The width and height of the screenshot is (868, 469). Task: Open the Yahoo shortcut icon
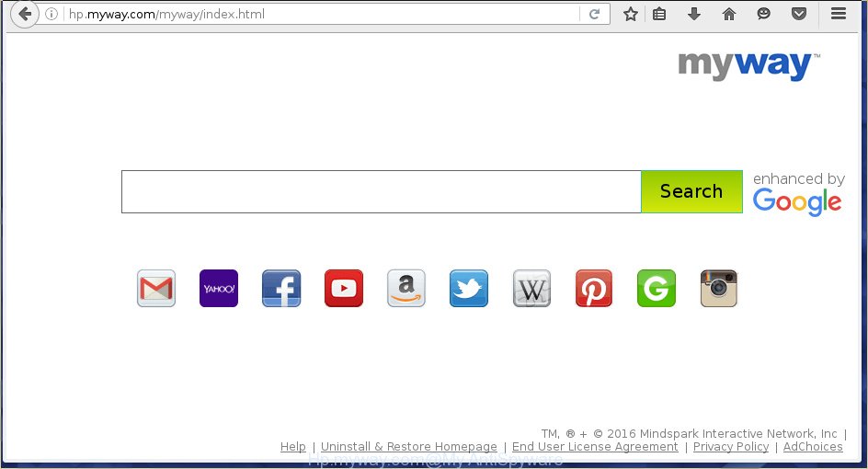click(219, 289)
